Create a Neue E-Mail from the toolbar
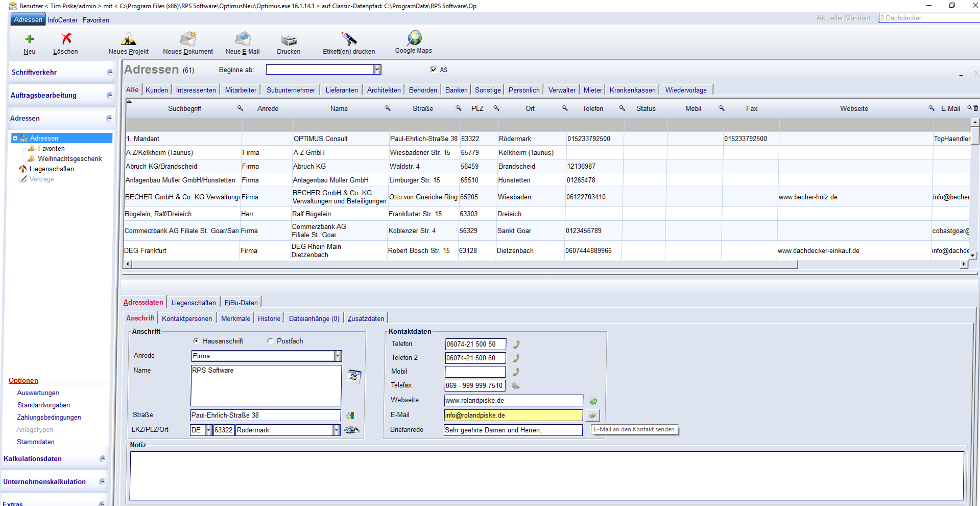This screenshot has width=980, height=506. 243,39
